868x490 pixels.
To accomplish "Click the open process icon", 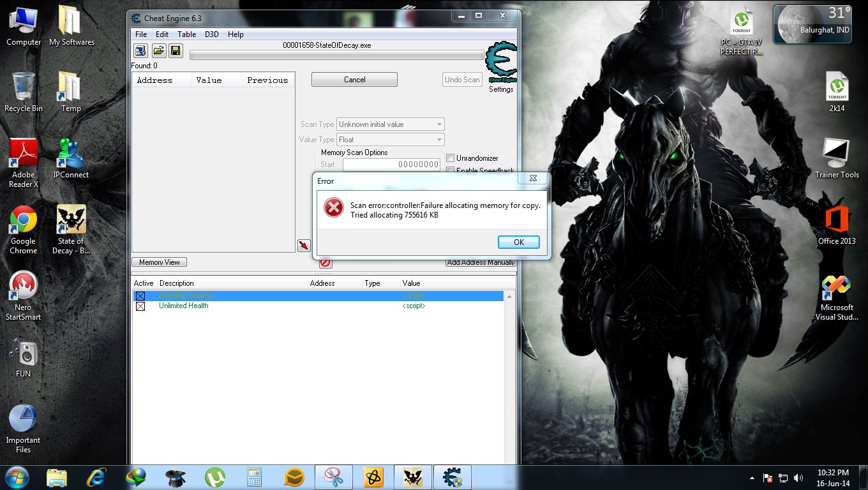I will pyautogui.click(x=140, y=50).
